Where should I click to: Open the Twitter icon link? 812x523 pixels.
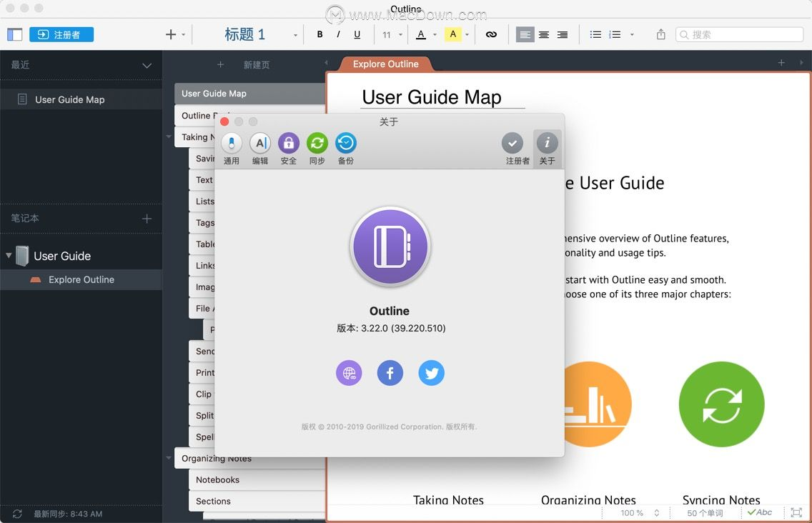coord(432,373)
